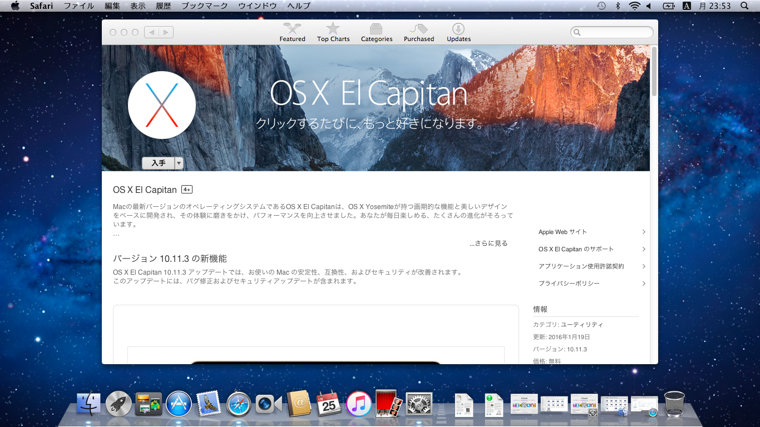Click the volume speaker menu bar icon
Image resolution: width=760 pixels, height=427 pixels.
point(649,6)
